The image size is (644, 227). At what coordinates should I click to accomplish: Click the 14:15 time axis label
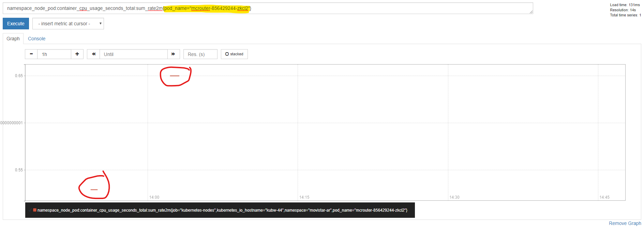click(x=304, y=197)
